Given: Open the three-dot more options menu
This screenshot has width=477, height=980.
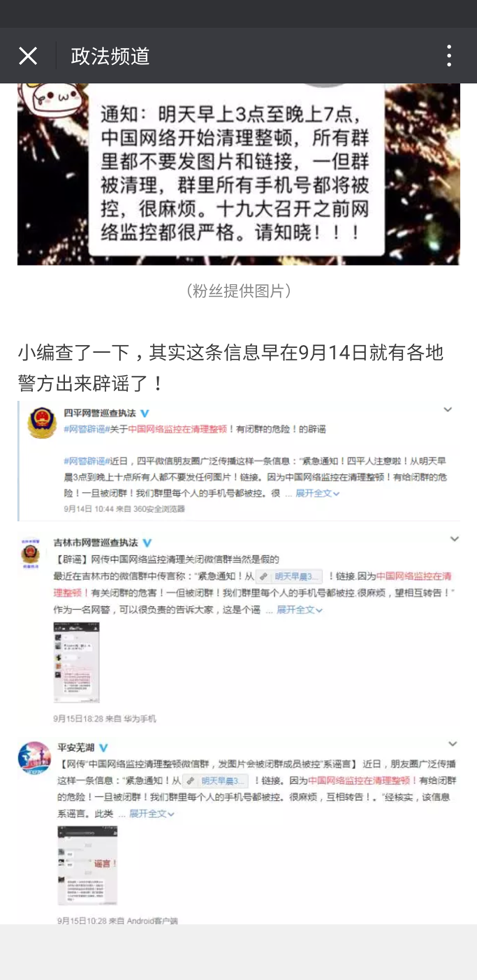Looking at the screenshot, I should [449, 56].
